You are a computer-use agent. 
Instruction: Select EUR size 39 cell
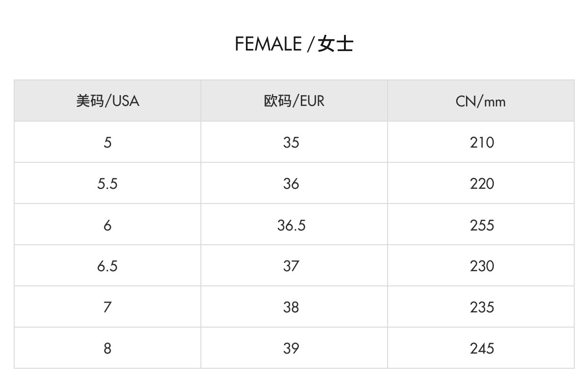[x=291, y=349]
